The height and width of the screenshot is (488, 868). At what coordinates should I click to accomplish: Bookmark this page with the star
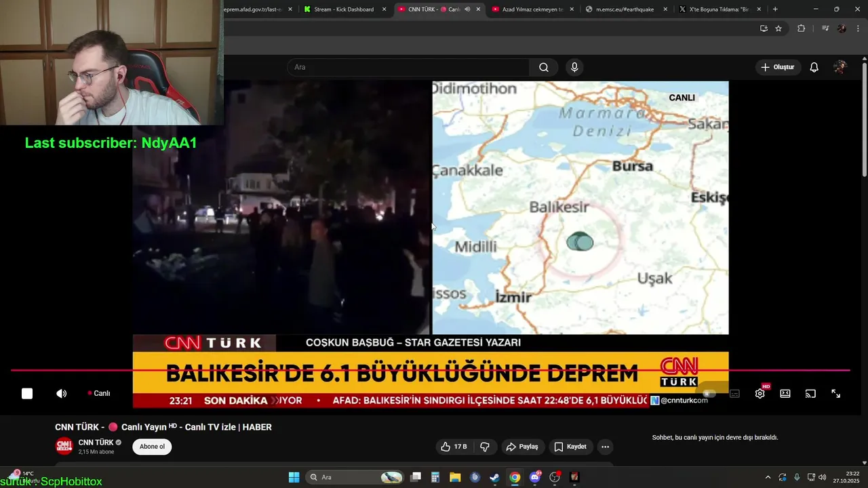pyautogui.click(x=778, y=28)
